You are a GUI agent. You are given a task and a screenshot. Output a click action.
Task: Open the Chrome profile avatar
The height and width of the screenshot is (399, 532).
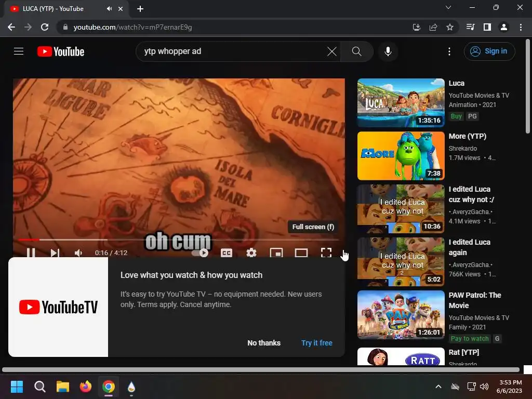click(504, 27)
